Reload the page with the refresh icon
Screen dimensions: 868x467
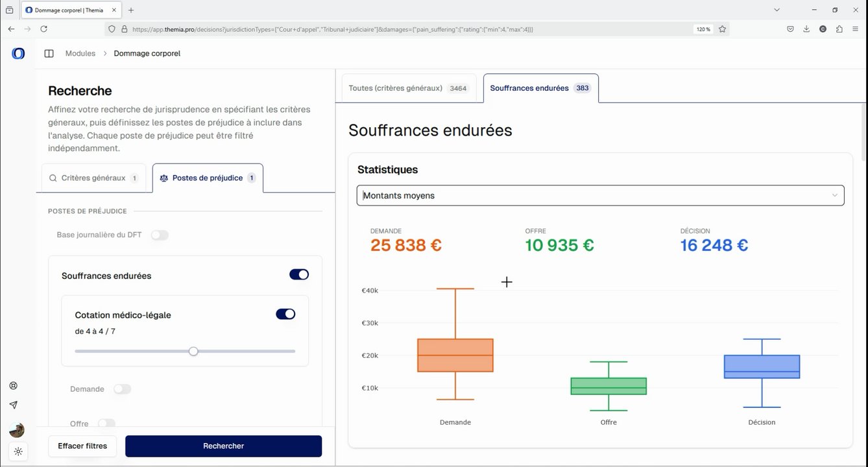pos(43,29)
